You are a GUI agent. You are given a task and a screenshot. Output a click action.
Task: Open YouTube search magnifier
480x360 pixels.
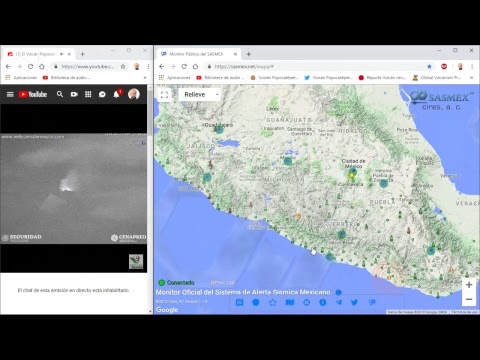(x=60, y=94)
